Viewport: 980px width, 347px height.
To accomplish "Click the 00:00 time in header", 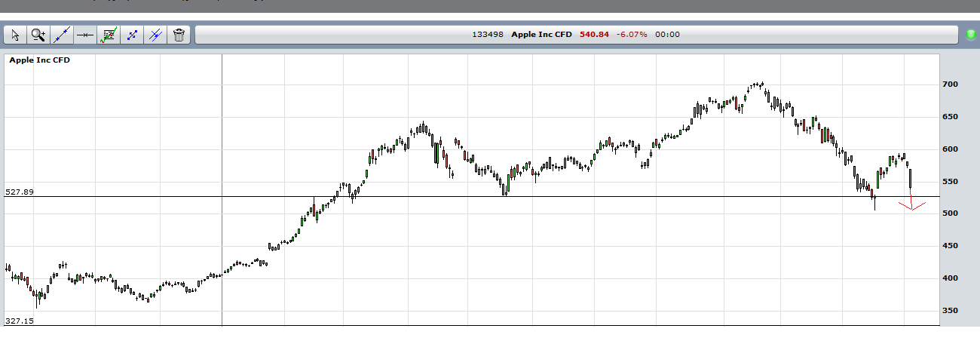I will (668, 35).
